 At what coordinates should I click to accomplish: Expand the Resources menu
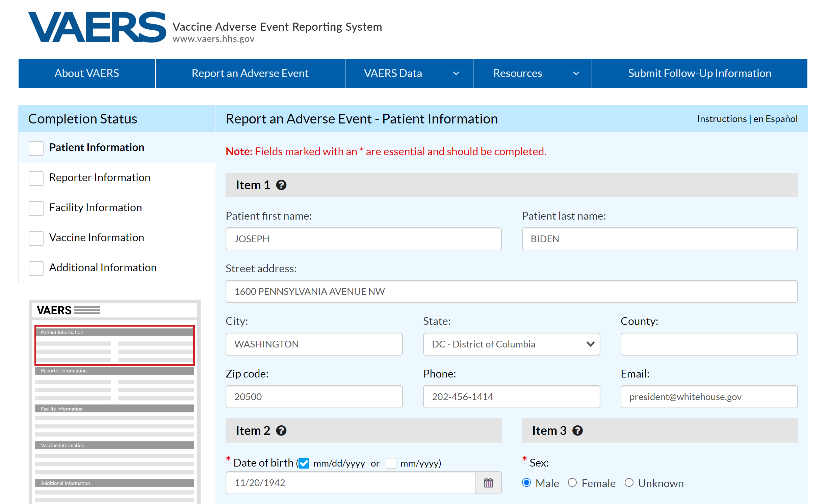(x=532, y=73)
